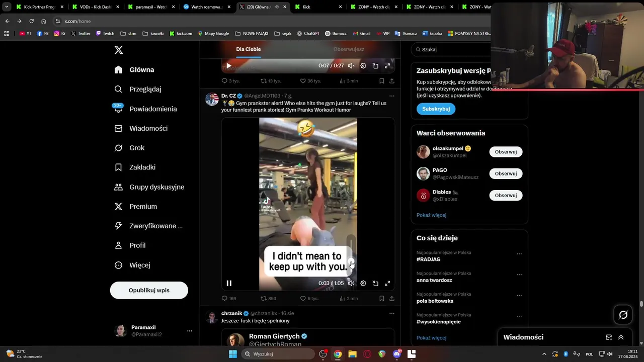
Task: Share the post with 3 mln views
Action: click(392, 80)
